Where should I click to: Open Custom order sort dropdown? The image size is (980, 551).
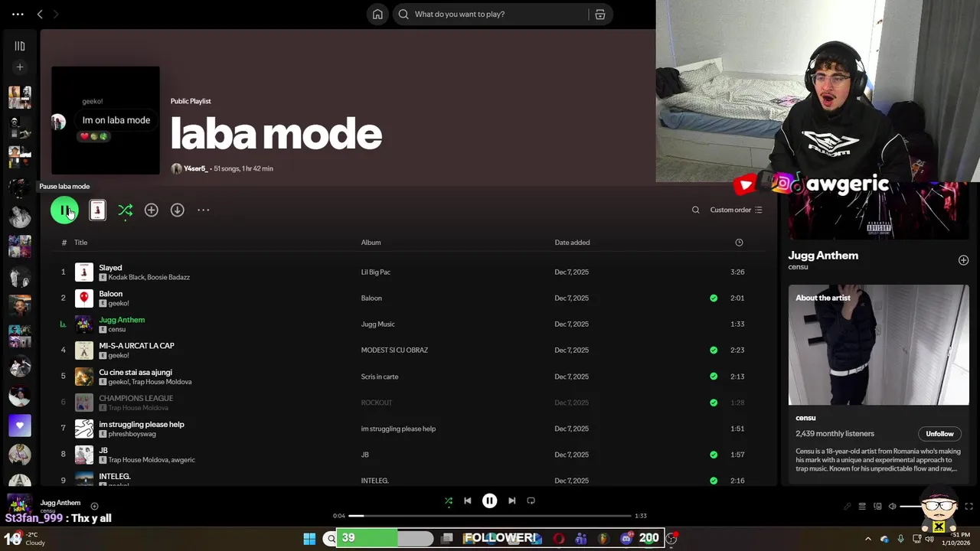coord(736,210)
